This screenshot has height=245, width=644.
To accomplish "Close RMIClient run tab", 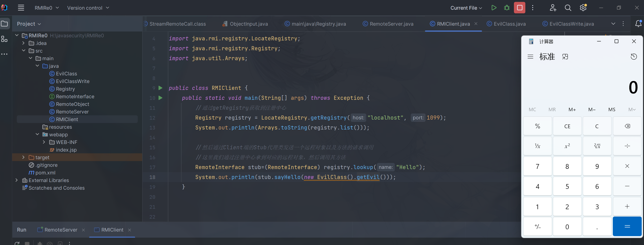I will pos(130,230).
